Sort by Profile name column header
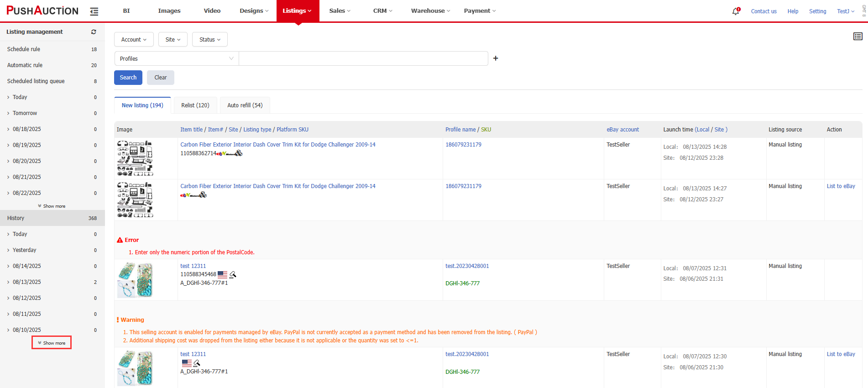868x388 pixels. tap(460, 130)
